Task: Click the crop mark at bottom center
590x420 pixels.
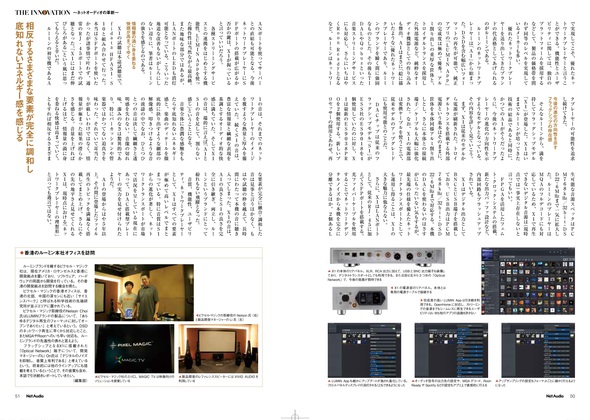Action: (x=295, y=415)
